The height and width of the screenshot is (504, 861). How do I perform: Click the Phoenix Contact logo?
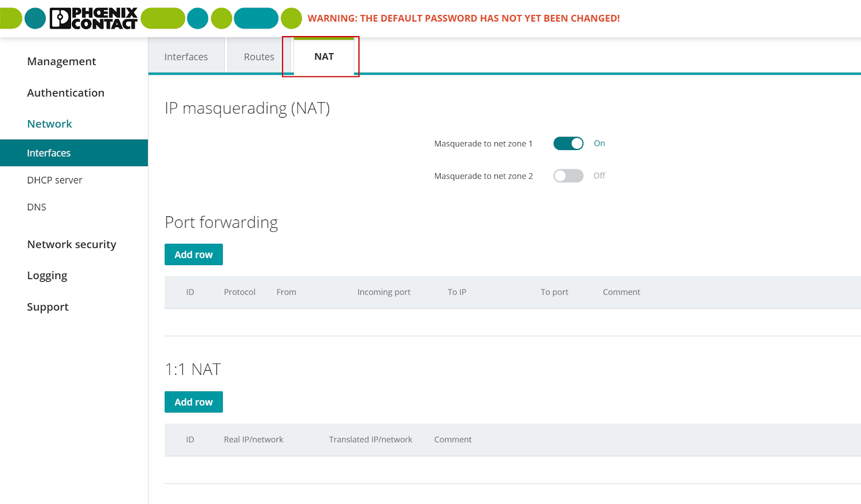[x=94, y=18]
